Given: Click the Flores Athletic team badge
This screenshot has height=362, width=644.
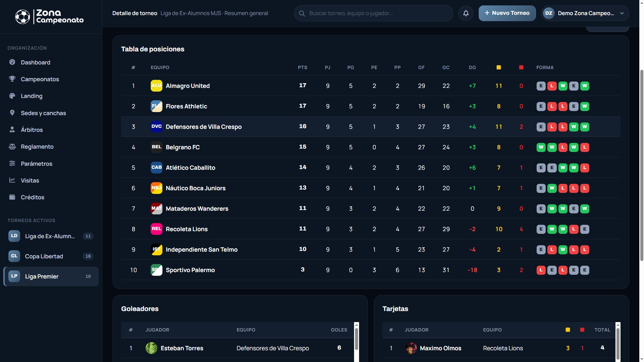Looking at the screenshot, I should click(156, 106).
